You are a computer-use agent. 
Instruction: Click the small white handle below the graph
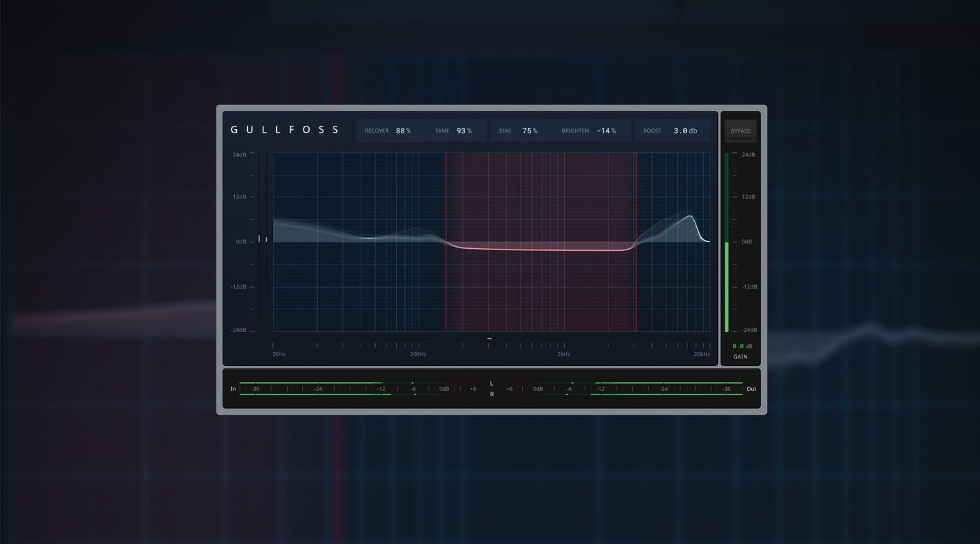point(489,338)
